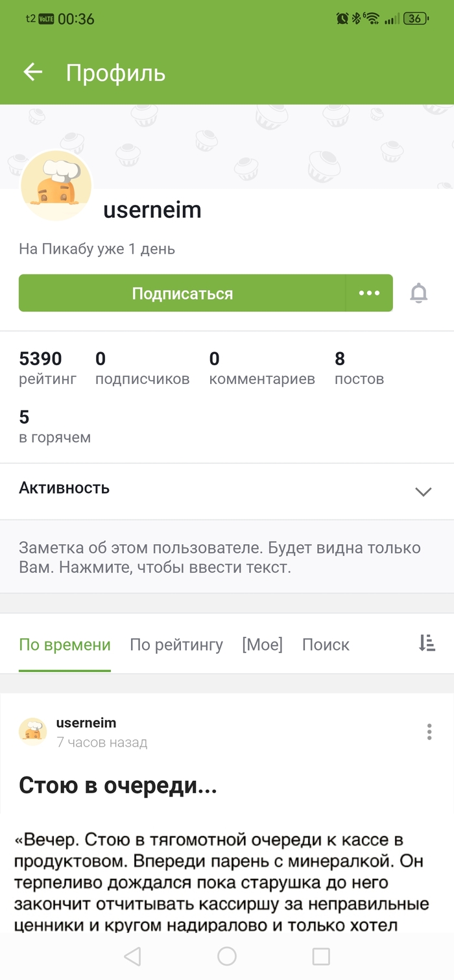Tap the user note text field
454x980 pixels.
click(220, 557)
